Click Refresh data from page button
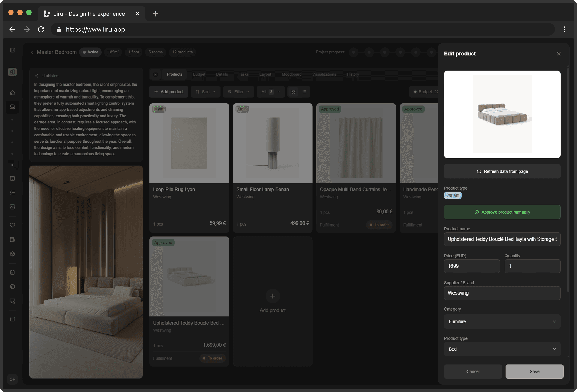The image size is (577, 392). [502, 171]
